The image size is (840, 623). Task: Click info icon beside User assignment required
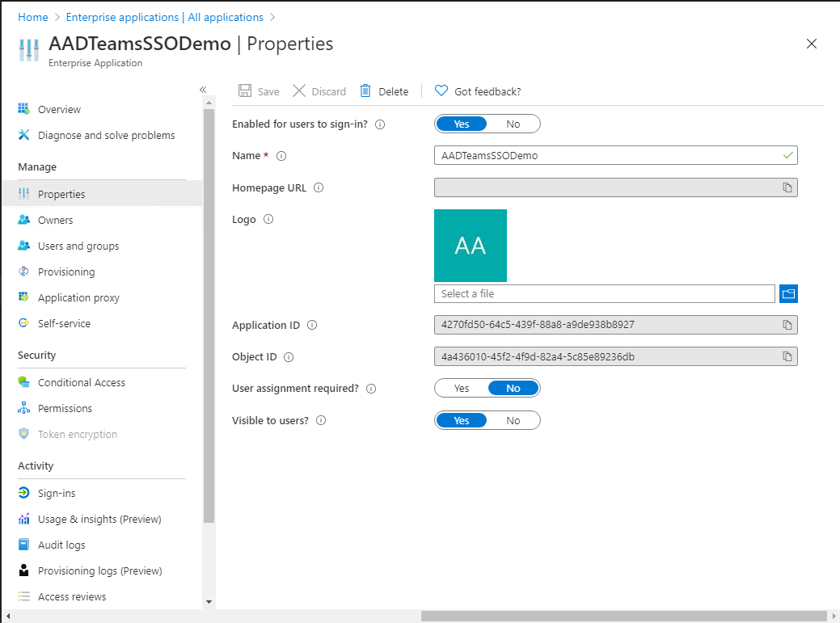click(x=371, y=389)
